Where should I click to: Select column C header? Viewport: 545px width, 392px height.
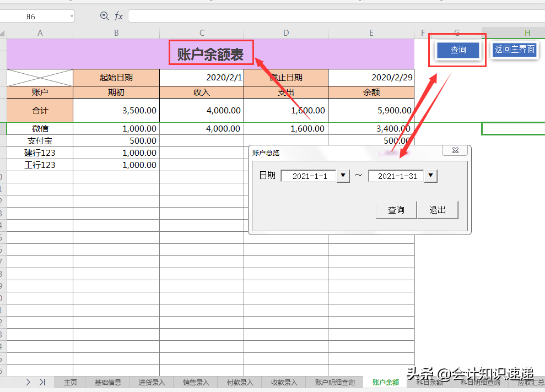(202, 33)
